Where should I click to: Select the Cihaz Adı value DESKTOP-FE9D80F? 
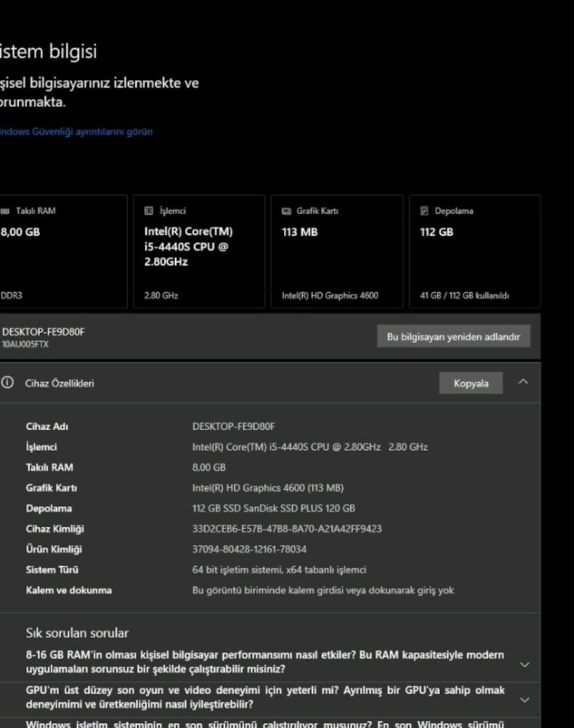(234, 427)
